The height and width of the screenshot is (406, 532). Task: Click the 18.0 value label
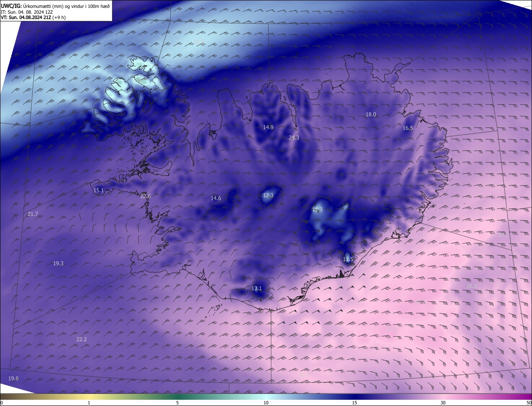371,115
